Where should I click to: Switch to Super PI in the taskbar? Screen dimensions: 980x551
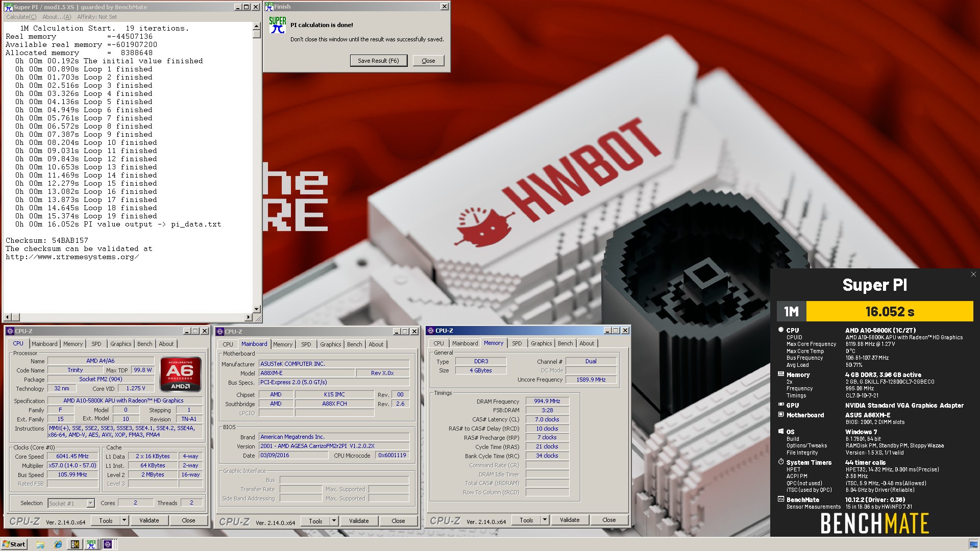click(x=91, y=544)
